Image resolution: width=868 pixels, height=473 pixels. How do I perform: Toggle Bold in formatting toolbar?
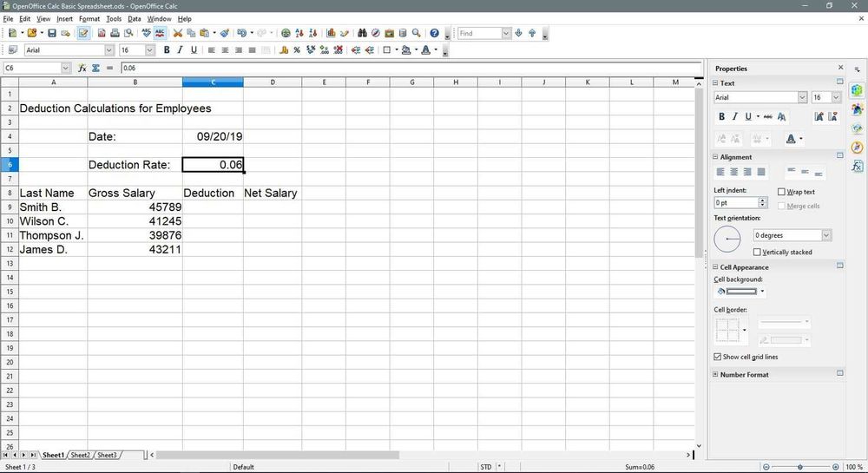click(167, 50)
